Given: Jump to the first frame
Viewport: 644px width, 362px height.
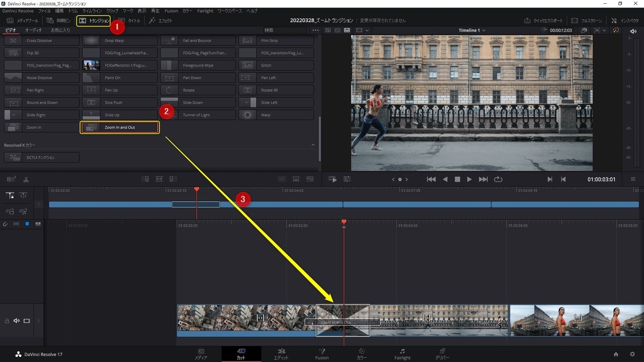Looking at the screenshot, I should click(x=431, y=179).
